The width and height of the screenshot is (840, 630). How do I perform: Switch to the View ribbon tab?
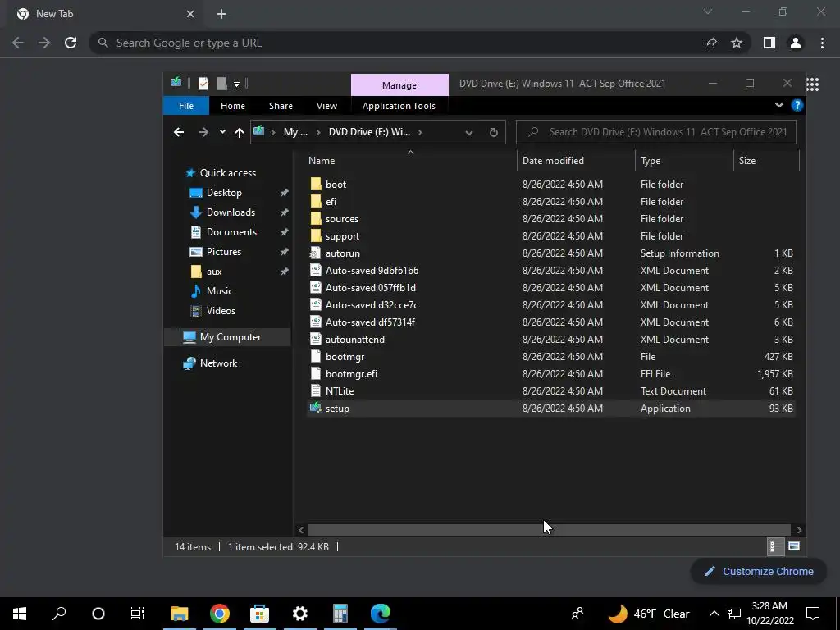point(326,106)
